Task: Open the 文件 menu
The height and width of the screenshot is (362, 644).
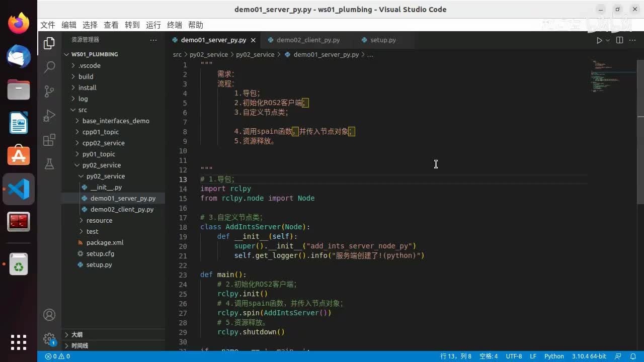Action: (x=48, y=25)
